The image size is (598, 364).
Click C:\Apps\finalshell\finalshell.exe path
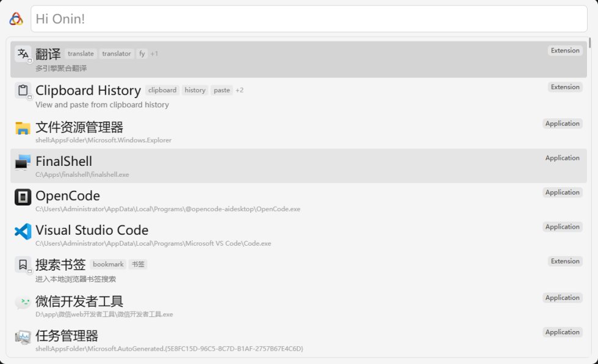[82, 174]
